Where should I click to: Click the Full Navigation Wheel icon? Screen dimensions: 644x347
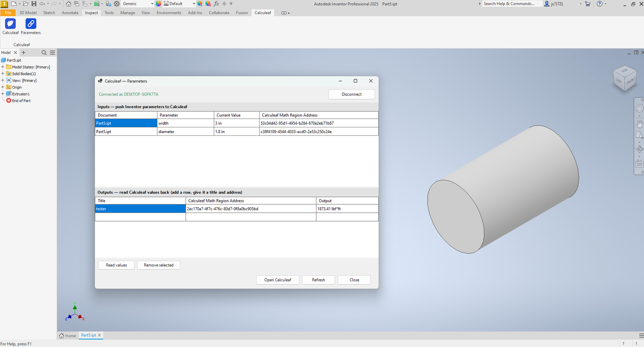pos(639,109)
